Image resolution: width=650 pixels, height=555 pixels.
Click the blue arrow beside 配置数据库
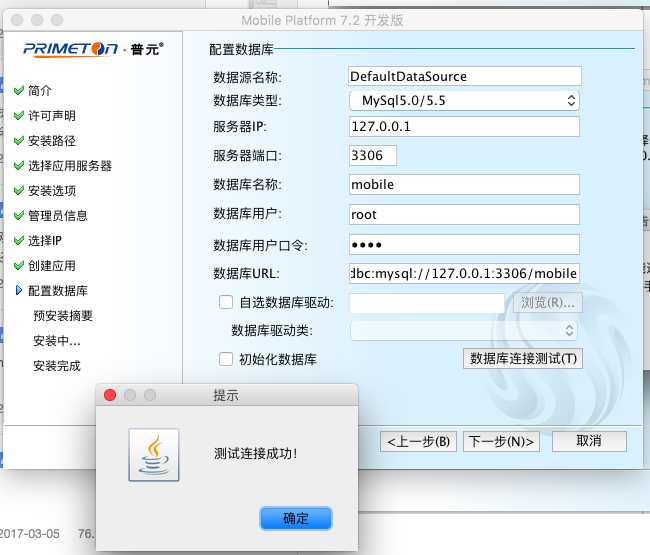[x=19, y=291]
